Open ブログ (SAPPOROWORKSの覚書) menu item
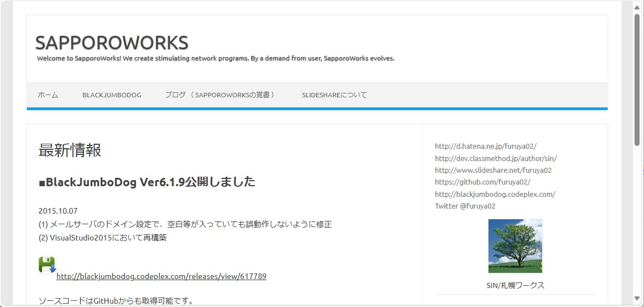644x307 pixels. point(220,95)
